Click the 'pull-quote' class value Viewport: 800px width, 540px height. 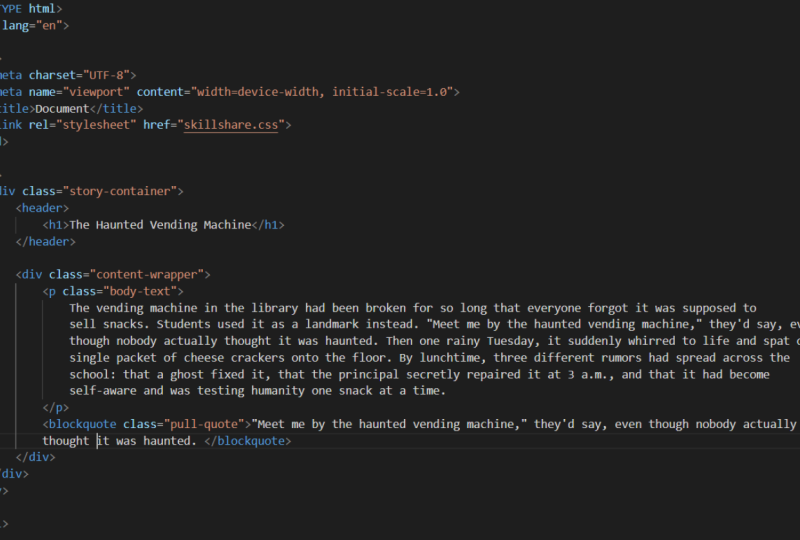(204, 424)
